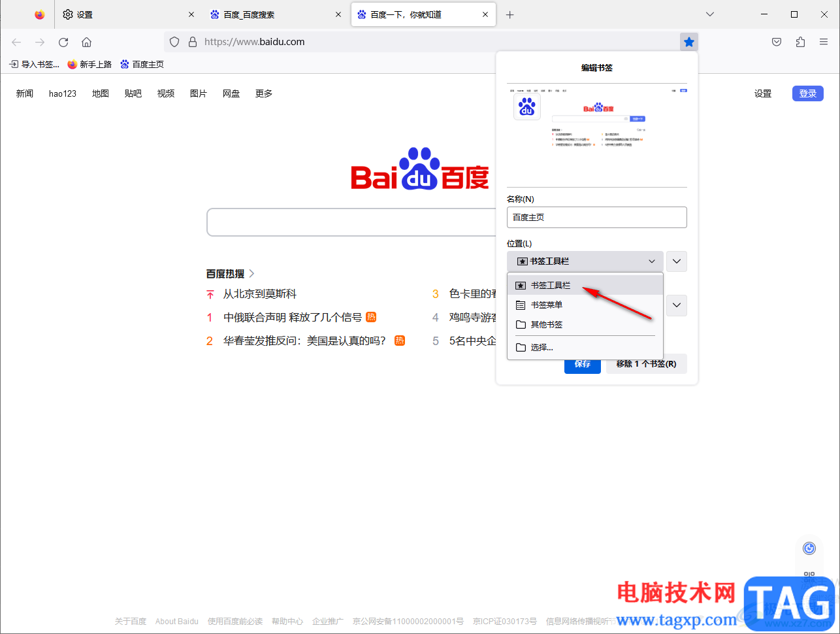Click the round floating assistant icon
Viewport: 840px width, 634px height.
[x=809, y=548]
